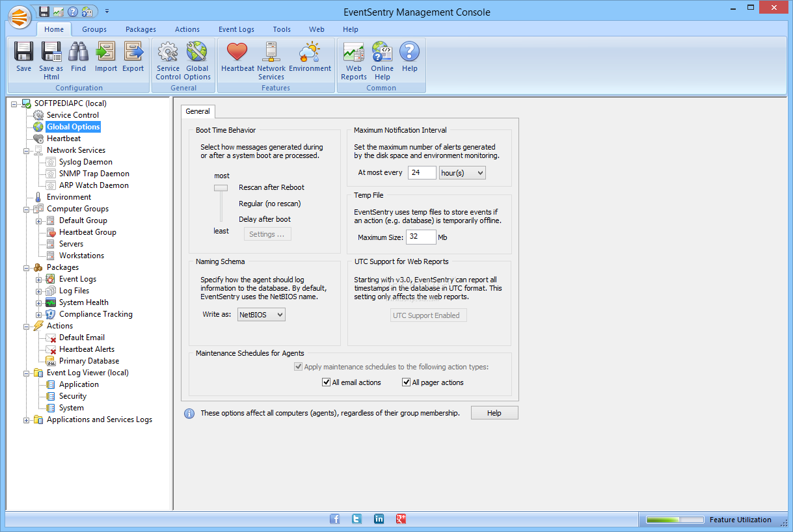Click the Twitter icon in status bar
The image size is (793, 532).
click(356, 519)
